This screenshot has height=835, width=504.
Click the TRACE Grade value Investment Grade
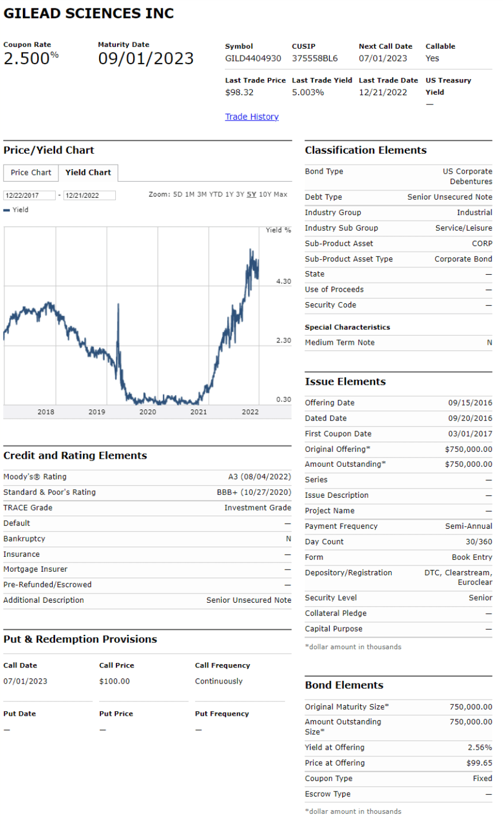(x=258, y=508)
